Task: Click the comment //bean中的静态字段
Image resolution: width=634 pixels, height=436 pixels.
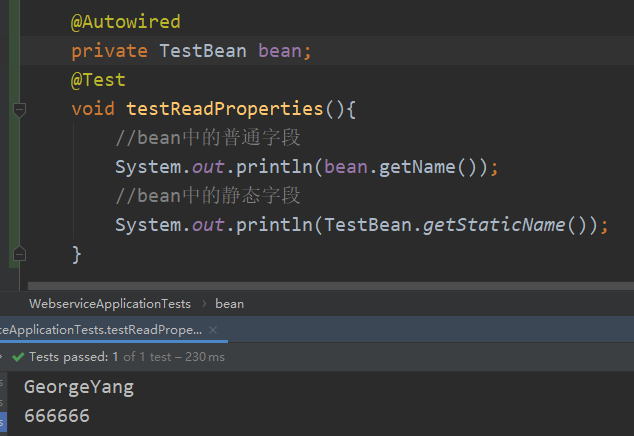Action: 208,196
